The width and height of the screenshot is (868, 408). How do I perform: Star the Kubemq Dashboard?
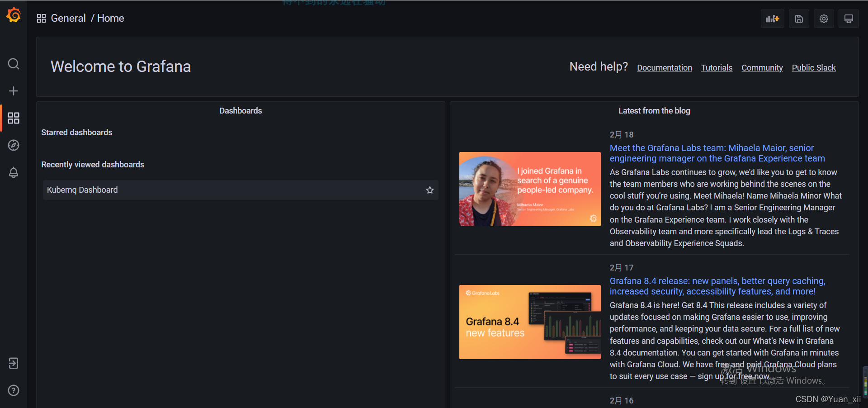430,190
